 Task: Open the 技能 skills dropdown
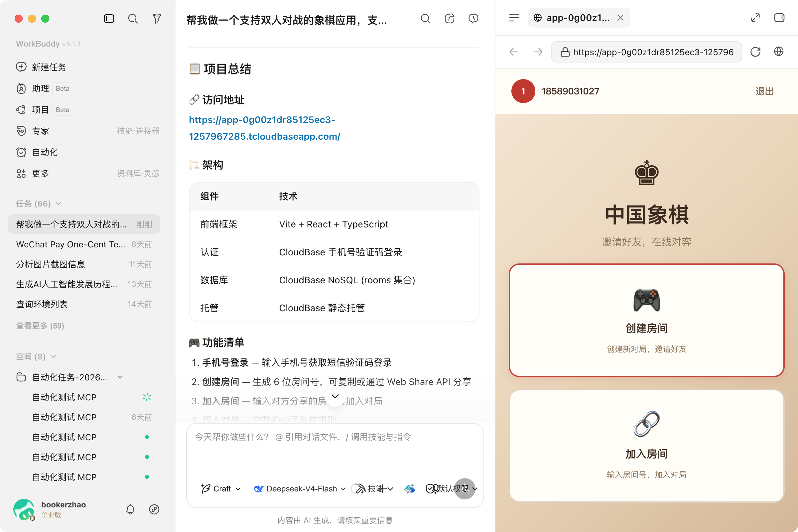coord(375,488)
